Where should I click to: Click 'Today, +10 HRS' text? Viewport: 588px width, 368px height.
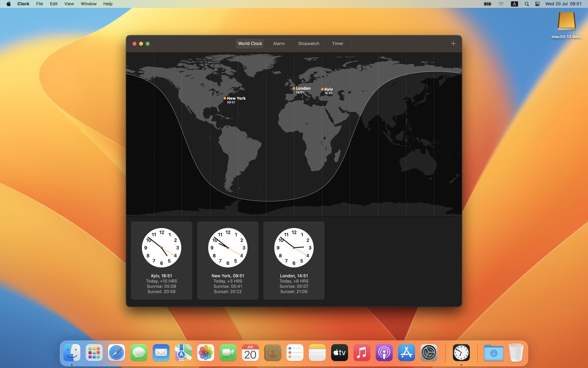162,281
